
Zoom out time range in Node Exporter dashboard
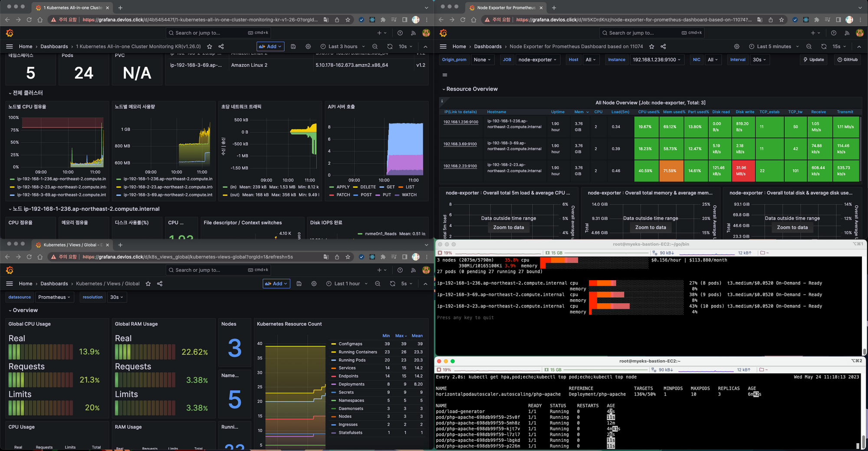809,46
